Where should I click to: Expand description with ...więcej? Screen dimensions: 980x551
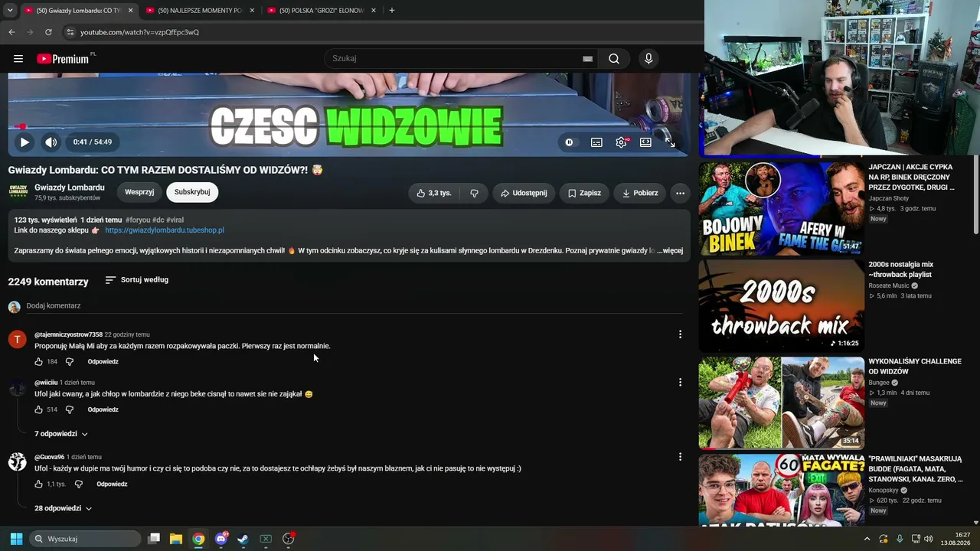click(x=670, y=250)
